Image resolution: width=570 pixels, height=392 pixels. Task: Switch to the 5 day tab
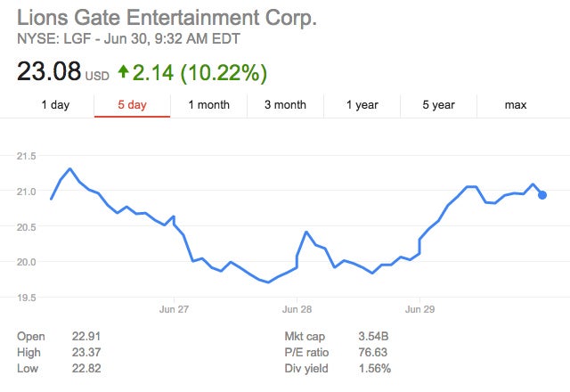click(132, 105)
